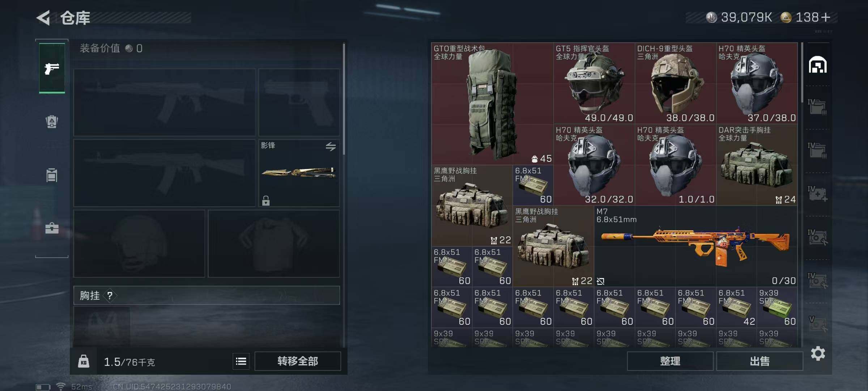
Task: Click the 胸挂 help question mark icon
Action: (x=110, y=296)
